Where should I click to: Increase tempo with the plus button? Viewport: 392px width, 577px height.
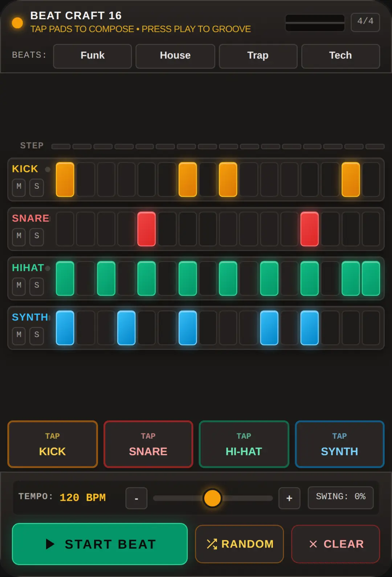click(x=289, y=498)
